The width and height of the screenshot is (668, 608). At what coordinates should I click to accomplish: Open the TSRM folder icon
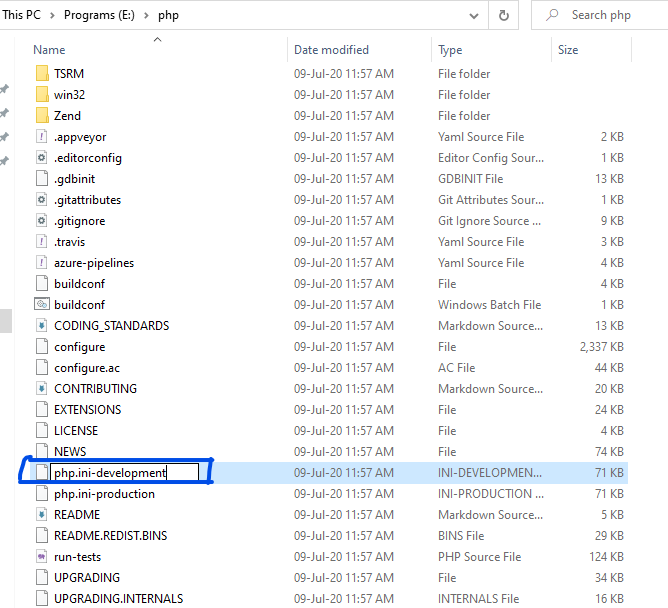[x=42, y=73]
